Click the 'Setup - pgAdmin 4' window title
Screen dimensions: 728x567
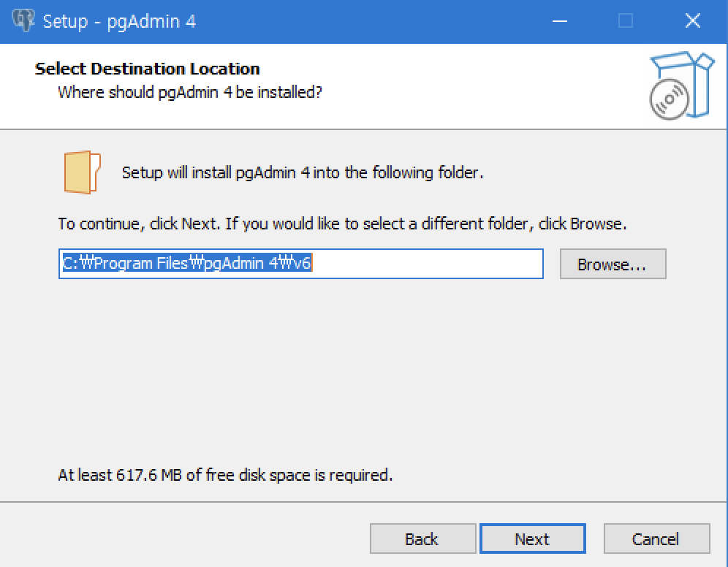point(119,21)
